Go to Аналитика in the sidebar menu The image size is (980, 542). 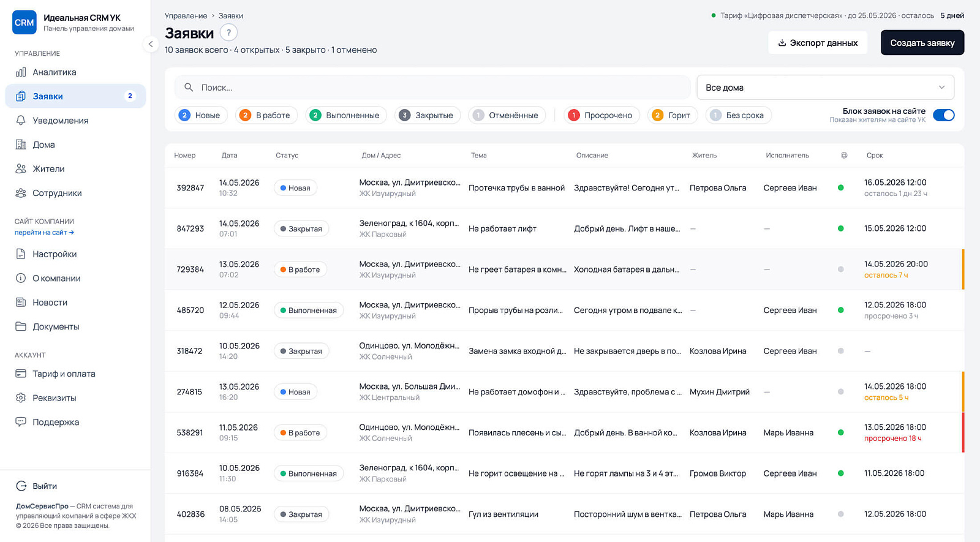[x=75, y=72]
